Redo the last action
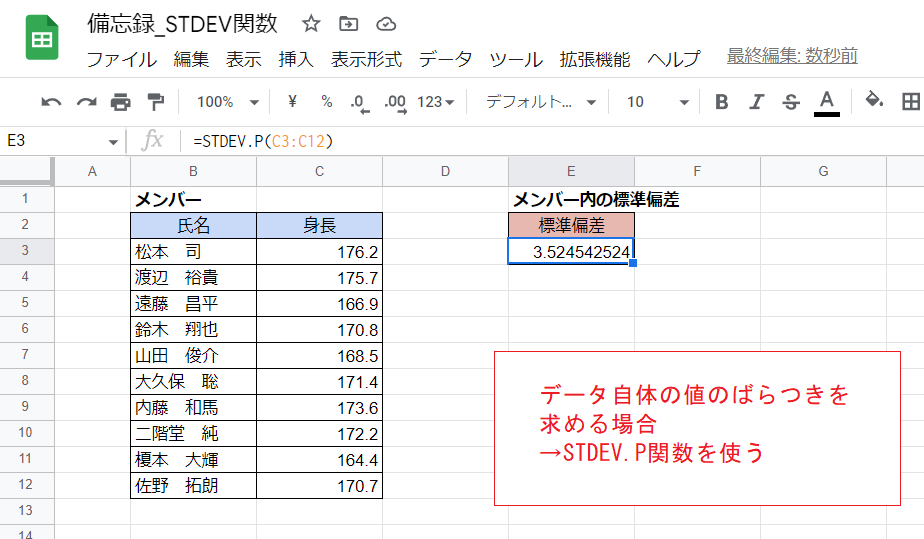The height and width of the screenshot is (539, 924). pyautogui.click(x=87, y=102)
